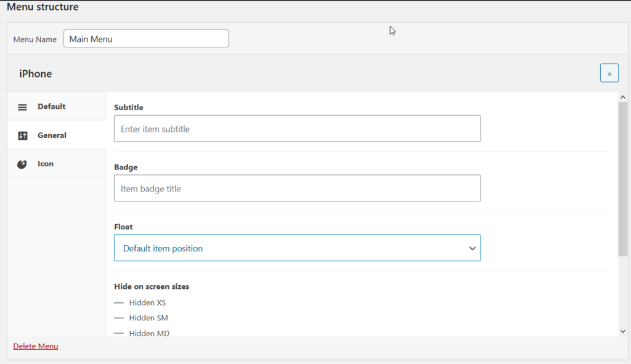
Task: Click the Menu Name input field
Action: point(146,39)
